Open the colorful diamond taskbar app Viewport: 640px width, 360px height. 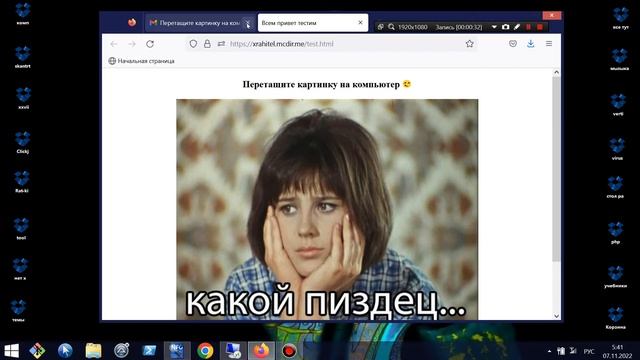click(x=38, y=351)
